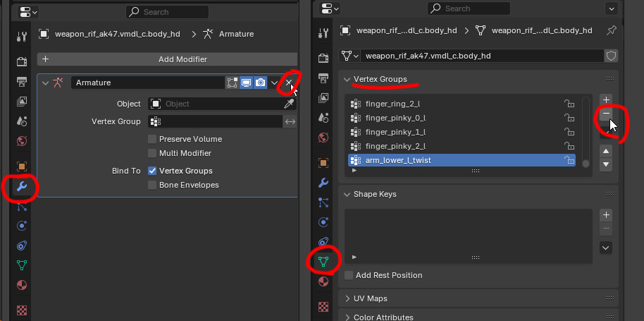Move vertex group up with arrow
The height and width of the screenshot is (321, 644).
coord(607,151)
